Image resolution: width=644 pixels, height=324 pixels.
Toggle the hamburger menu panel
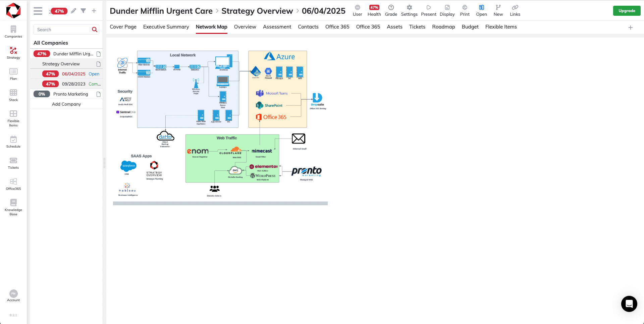pyautogui.click(x=38, y=11)
